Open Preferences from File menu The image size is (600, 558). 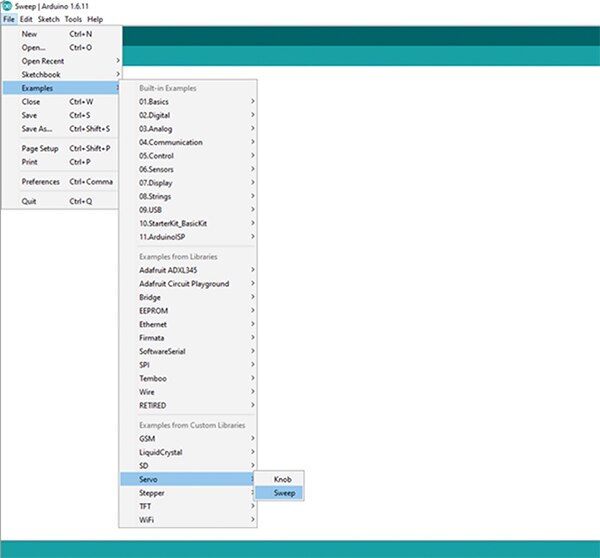pos(41,181)
